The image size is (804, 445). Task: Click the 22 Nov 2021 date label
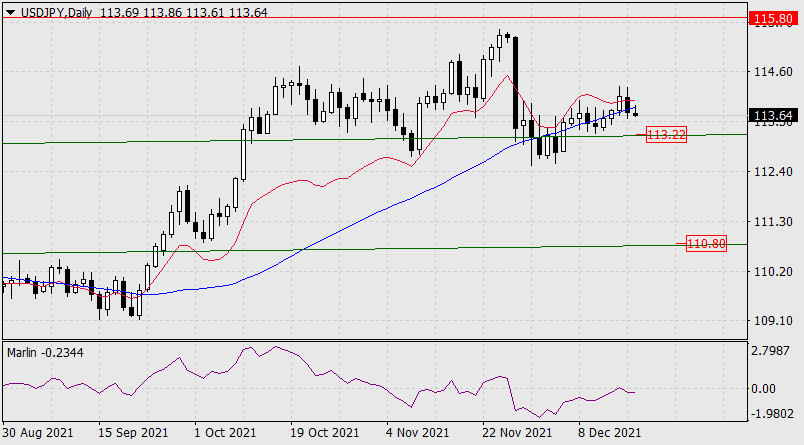point(517,433)
